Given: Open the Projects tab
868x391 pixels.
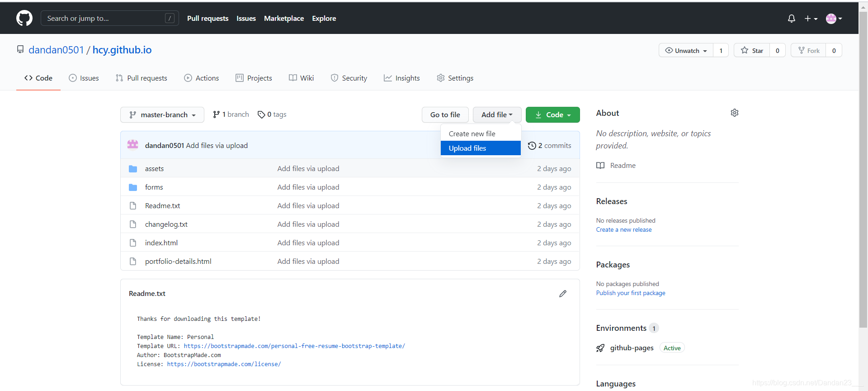Looking at the screenshot, I should click(254, 78).
